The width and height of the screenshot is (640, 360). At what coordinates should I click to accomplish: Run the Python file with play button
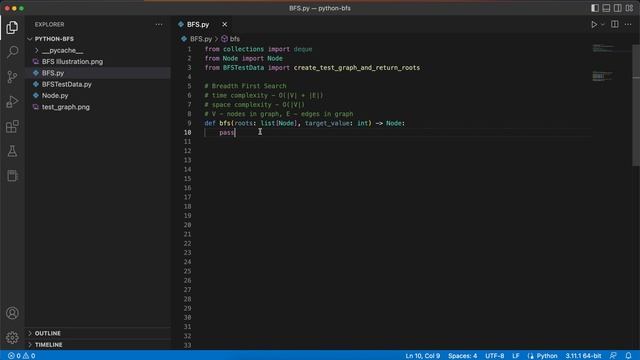click(x=594, y=24)
